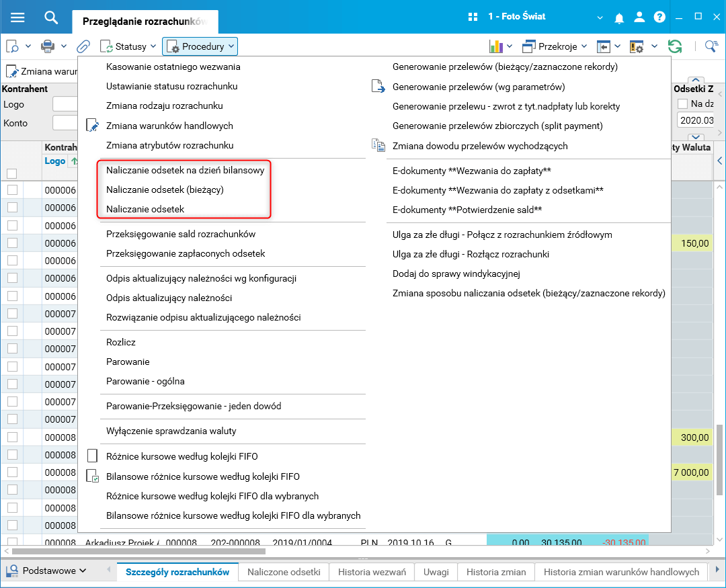Click the 2020.03 date field

point(696,120)
